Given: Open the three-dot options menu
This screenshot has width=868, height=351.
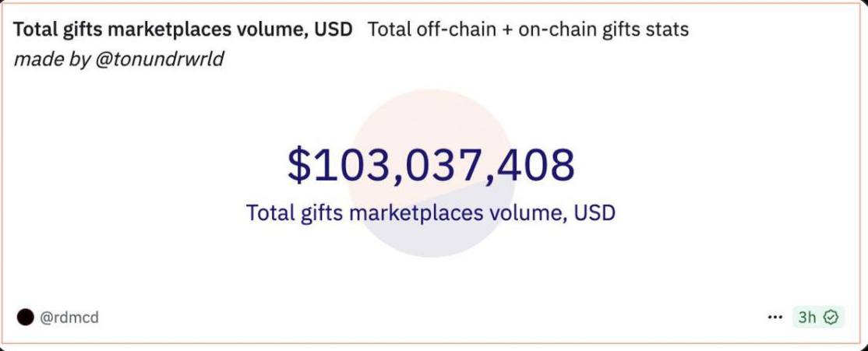Looking at the screenshot, I should 775,318.
